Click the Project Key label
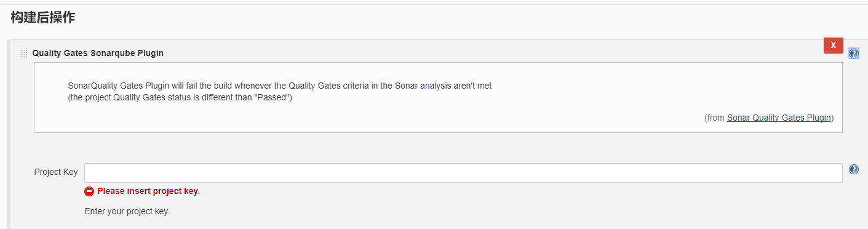Screen dimensions: 868x229 (56, 172)
